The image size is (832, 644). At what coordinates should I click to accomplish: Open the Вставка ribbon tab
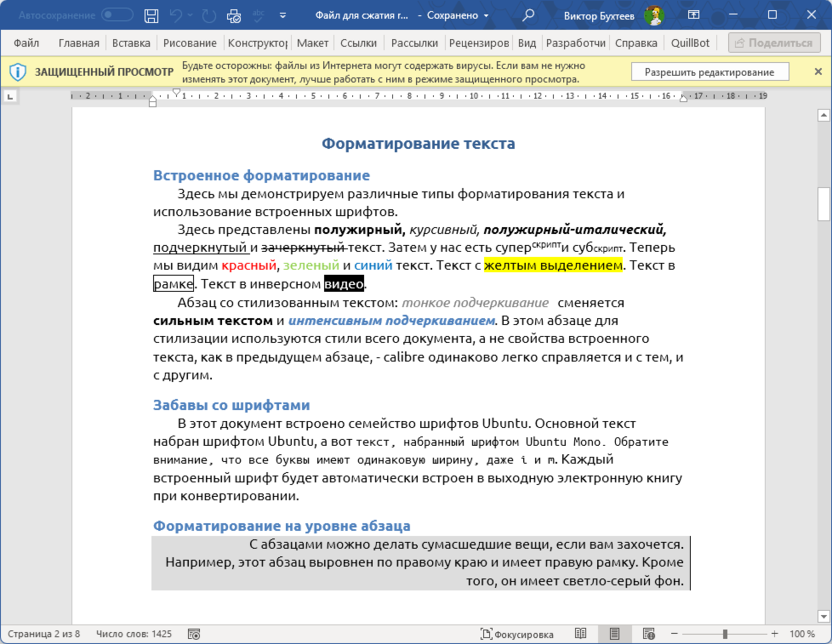(x=131, y=44)
